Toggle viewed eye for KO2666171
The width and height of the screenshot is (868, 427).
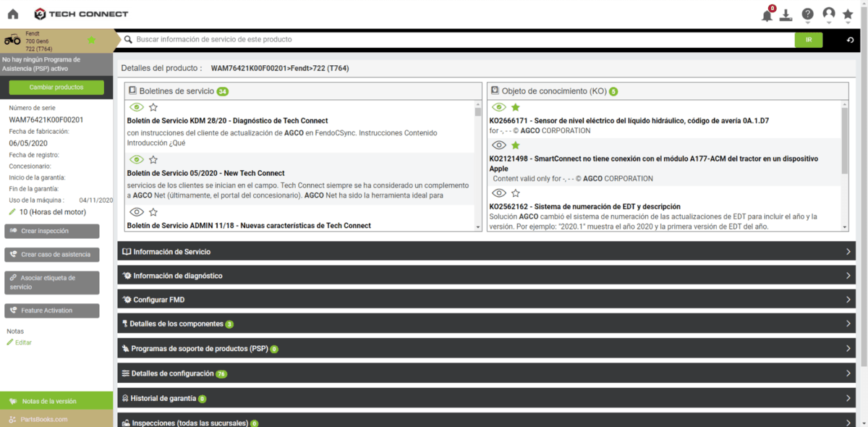[499, 107]
